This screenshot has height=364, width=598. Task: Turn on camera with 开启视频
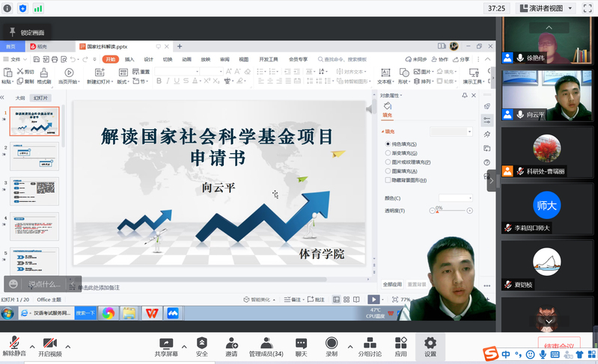50,346
